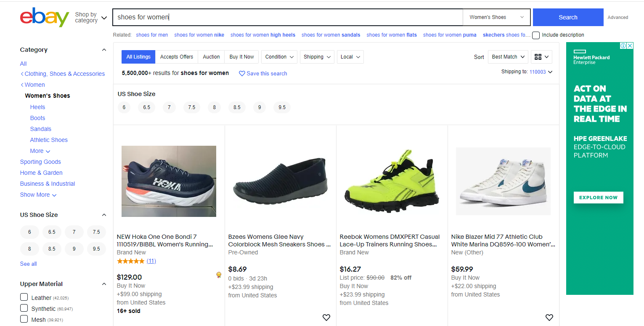Open Athletic Shoes subcategory

click(x=49, y=140)
